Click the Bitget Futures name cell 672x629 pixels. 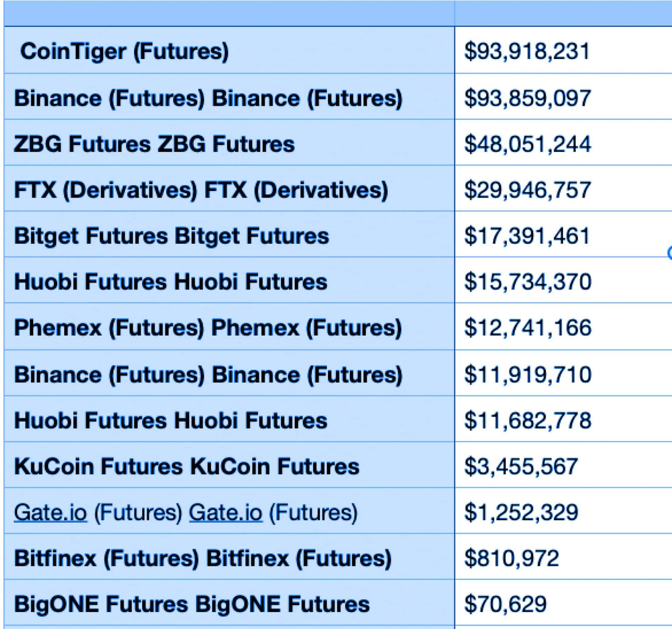[x=171, y=236]
